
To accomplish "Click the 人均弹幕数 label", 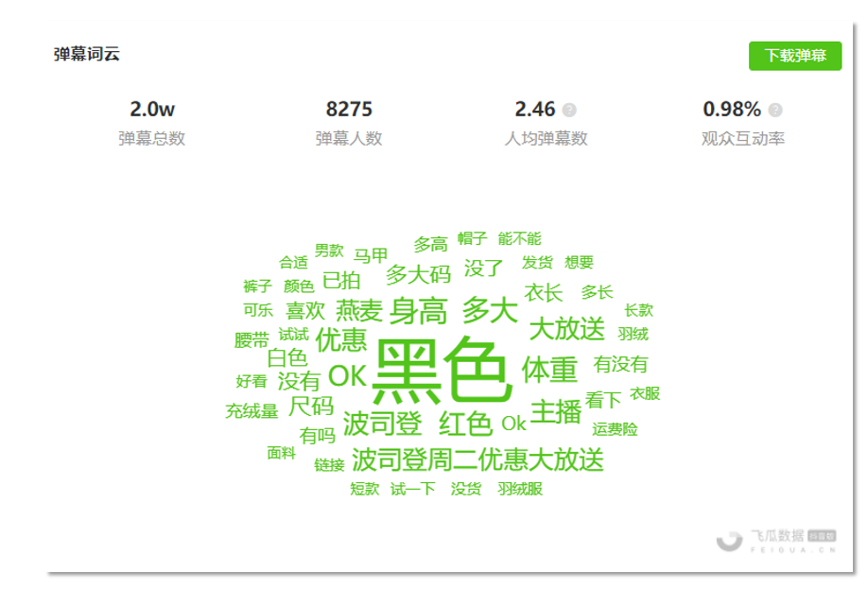I will (x=546, y=138).
